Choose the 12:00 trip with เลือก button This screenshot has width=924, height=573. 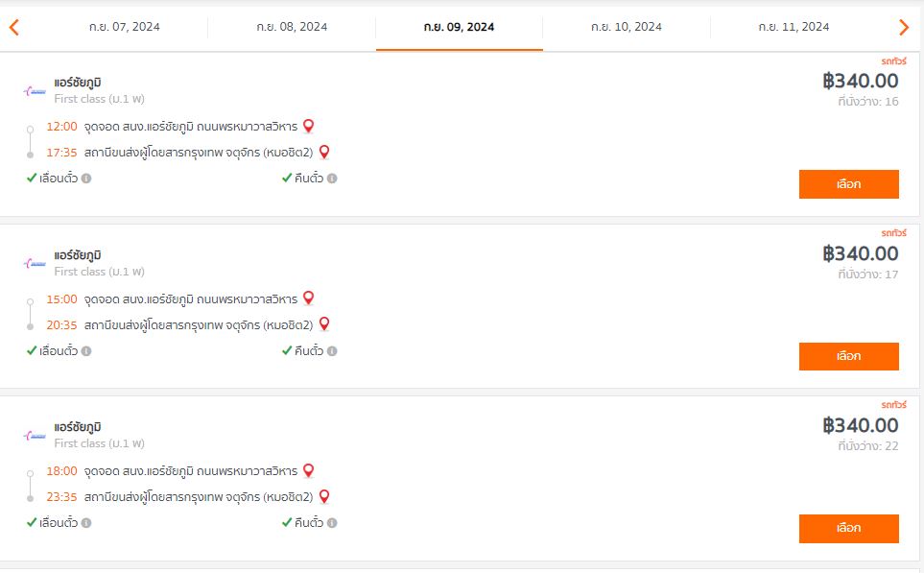[x=848, y=184]
